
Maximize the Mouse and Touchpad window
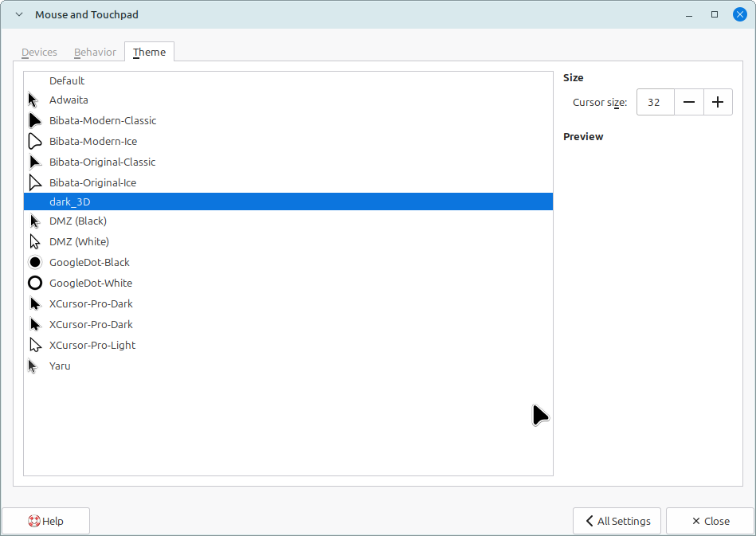(x=715, y=14)
